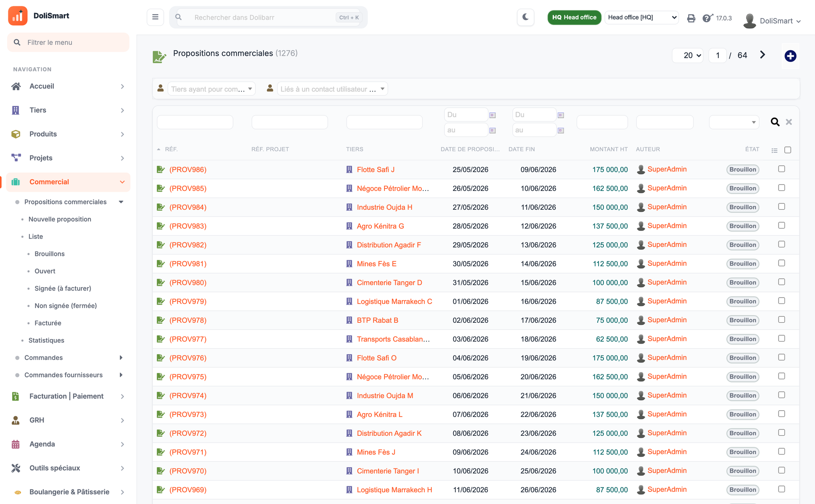Image resolution: width=815 pixels, height=504 pixels.
Task: Click the printer icon in top bar
Action: [x=691, y=18]
